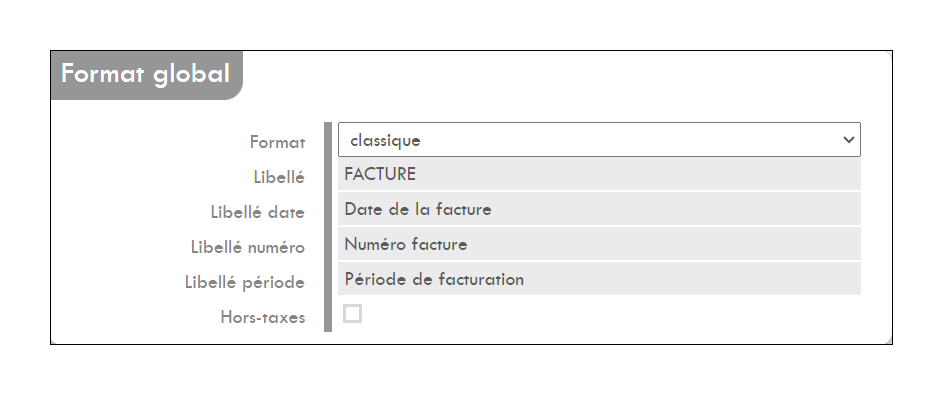
Task: Click the chevron arrow of the Format combo box
Action: click(x=849, y=140)
